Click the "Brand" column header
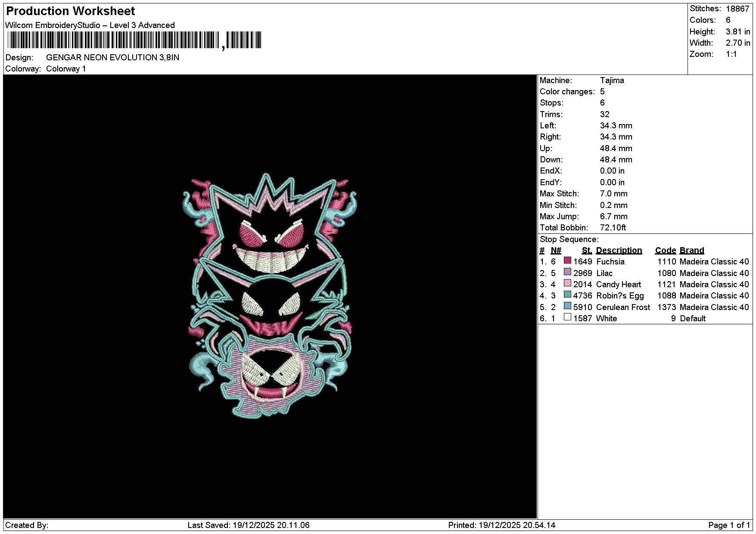Screen dimensions: 756x534 click(x=692, y=250)
